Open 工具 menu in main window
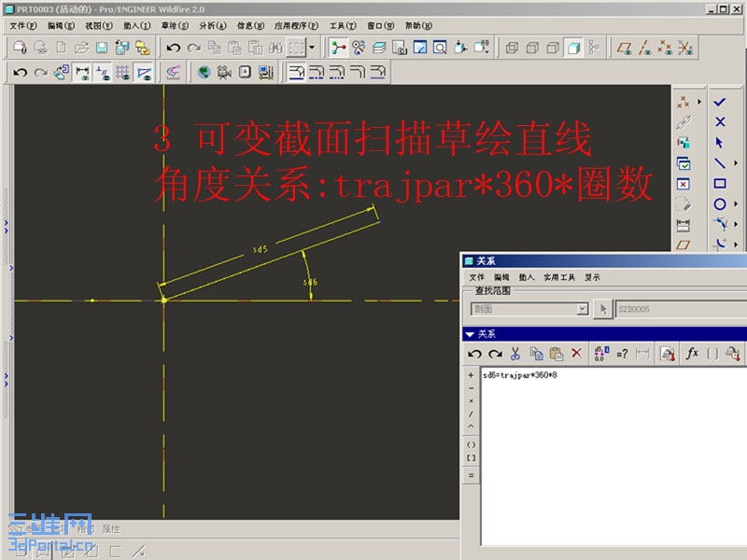 (343, 26)
